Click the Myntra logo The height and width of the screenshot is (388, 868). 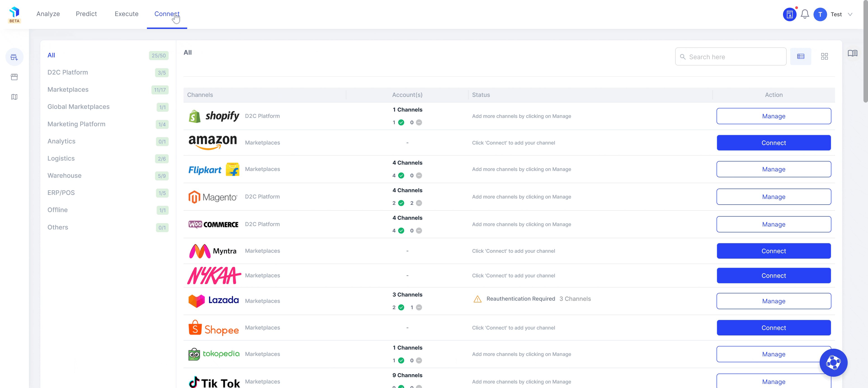click(213, 251)
